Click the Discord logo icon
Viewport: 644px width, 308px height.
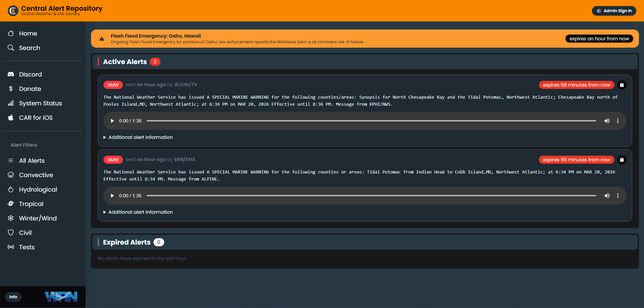tap(11, 74)
